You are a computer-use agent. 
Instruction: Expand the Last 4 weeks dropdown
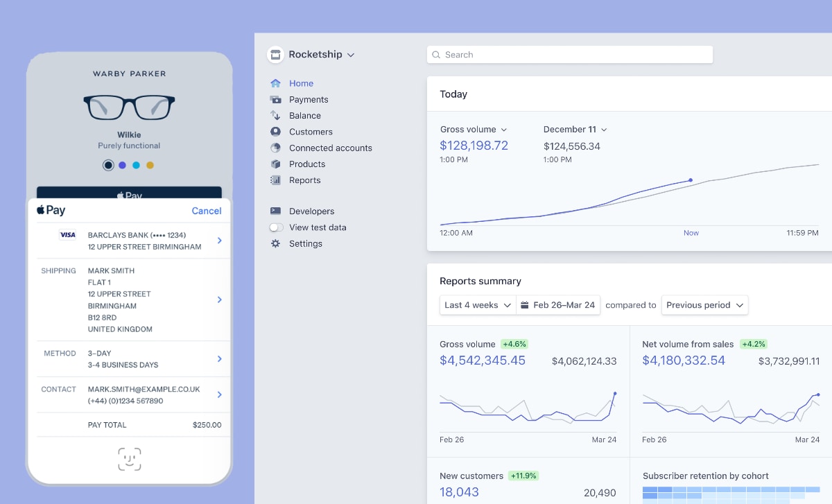(x=478, y=305)
